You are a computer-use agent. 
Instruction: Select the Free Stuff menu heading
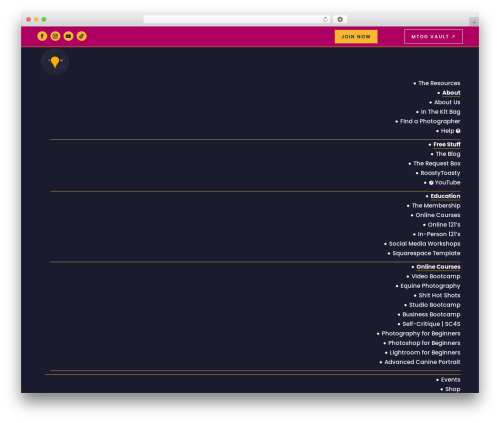[x=447, y=145]
